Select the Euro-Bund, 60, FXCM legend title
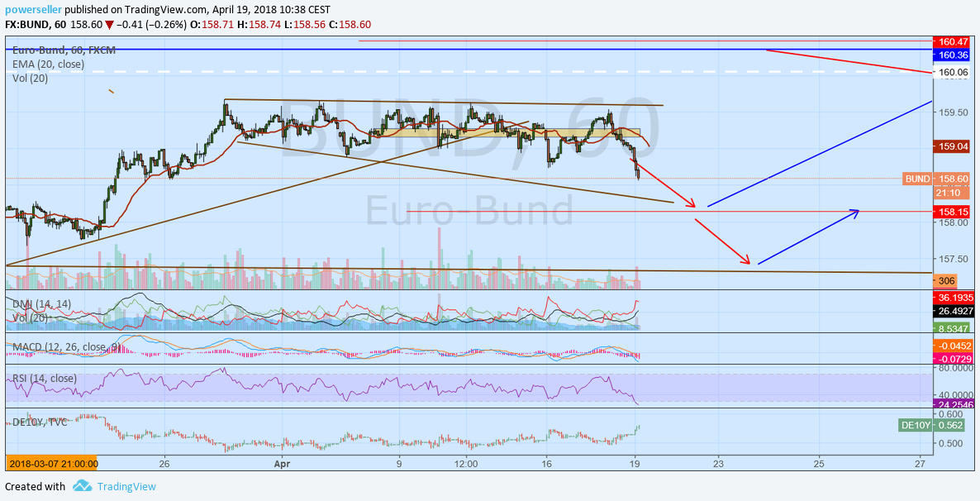Image resolution: width=980 pixels, height=501 pixels. point(64,50)
